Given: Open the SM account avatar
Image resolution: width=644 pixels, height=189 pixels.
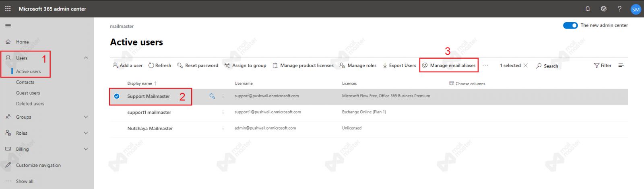Looking at the screenshot, I should [636, 9].
